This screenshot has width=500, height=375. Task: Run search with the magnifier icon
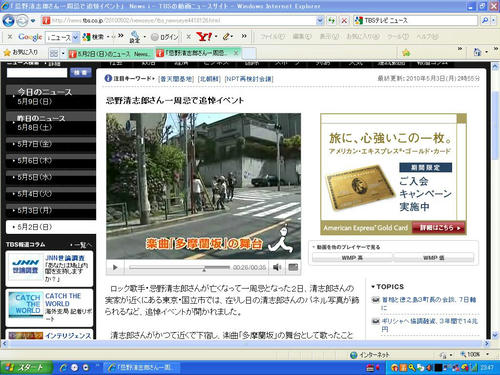click(485, 21)
